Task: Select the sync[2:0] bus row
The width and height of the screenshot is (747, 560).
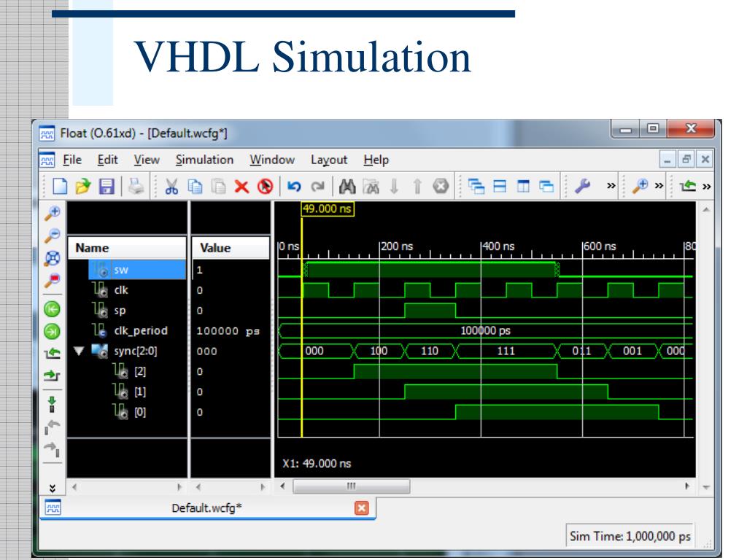Action: point(127,351)
